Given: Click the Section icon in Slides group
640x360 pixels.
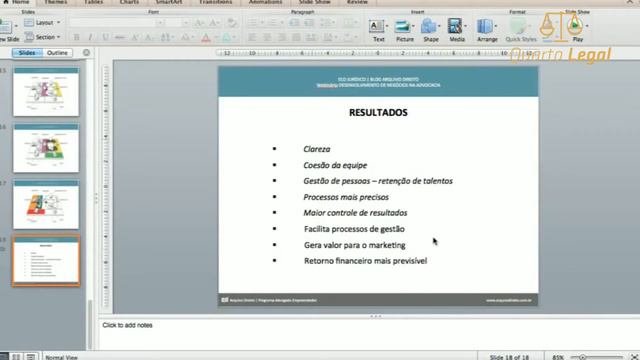Looking at the screenshot, I should [29, 37].
